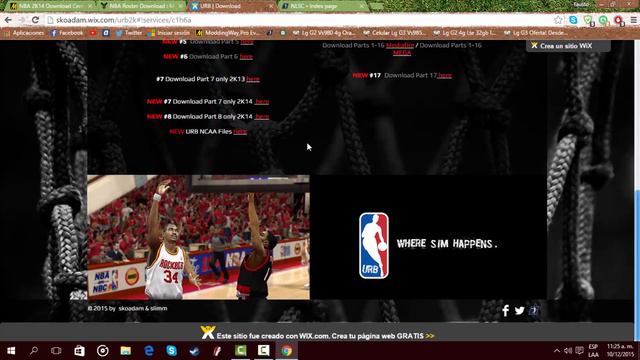The width and height of the screenshot is (640, 360).
Task: Close the URB | Download tab
Action: (x=271, y=6)
